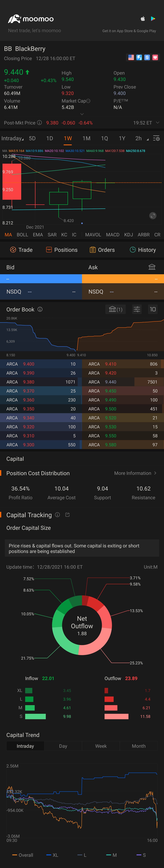Screen dimensions: 164x868
Task: Select the 1Y chart tab
Action: coord(122,138)
